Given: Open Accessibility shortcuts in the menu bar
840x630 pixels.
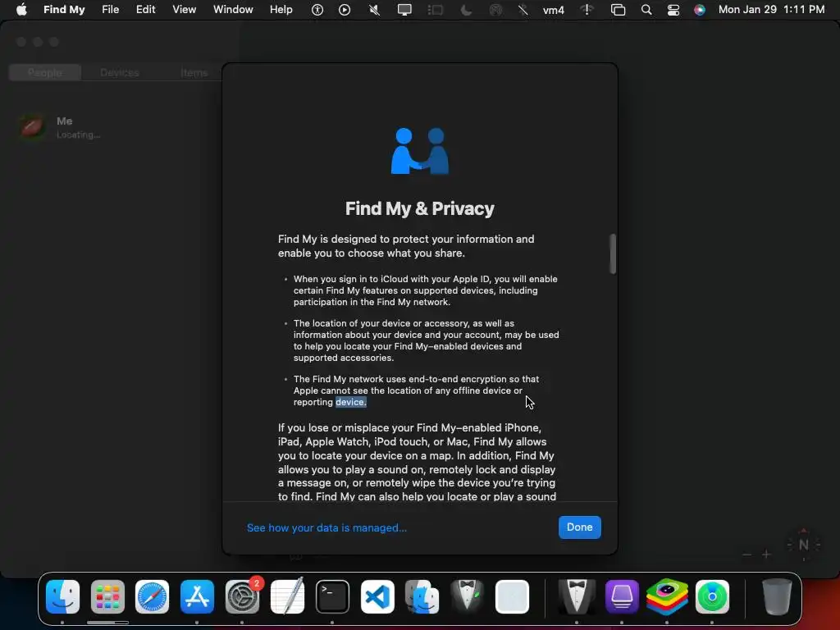Looking at the screenshot, I should pyautogui.click(x=317, y=10).
